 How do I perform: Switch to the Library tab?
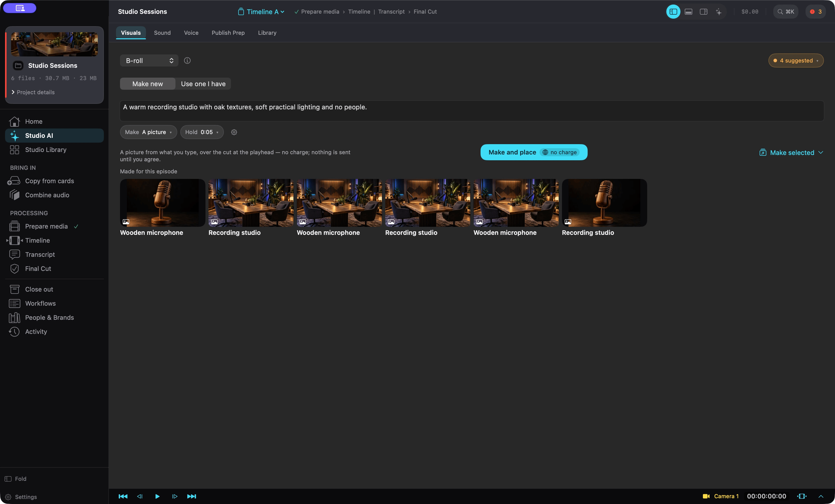tap(267, 33)
